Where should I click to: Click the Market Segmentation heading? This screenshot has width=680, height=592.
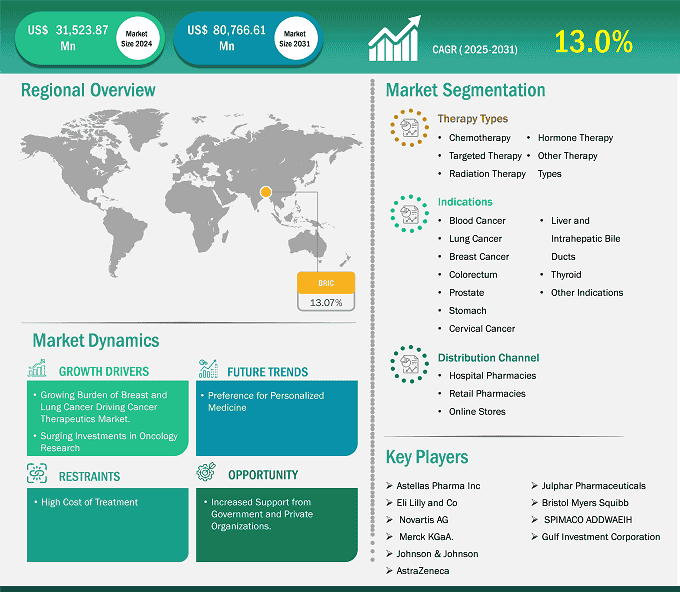pos(465,90)
